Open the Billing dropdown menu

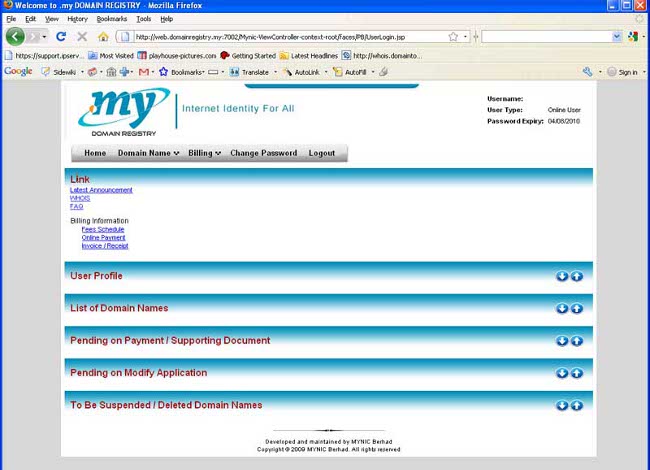pos(204,153)
